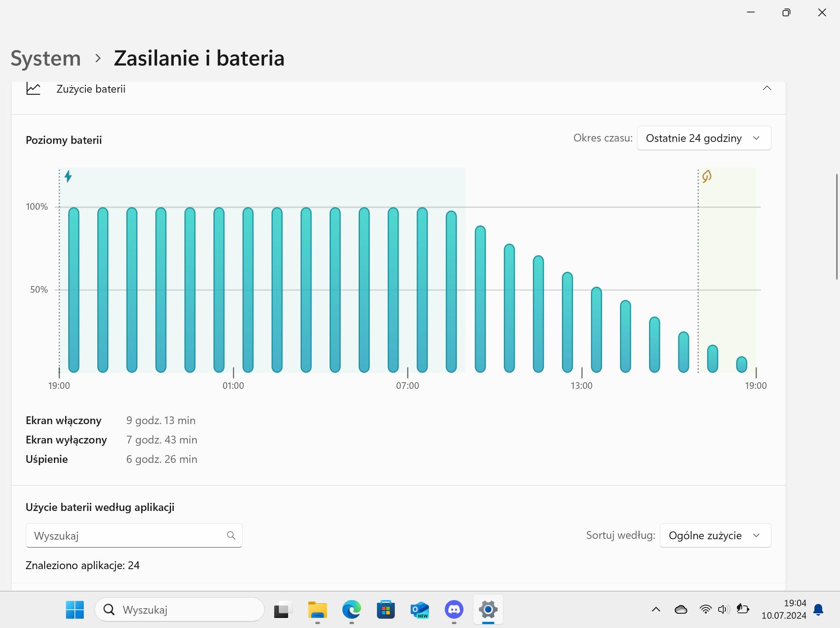Click the page vertical scrollbar
The width and height of the screenshot is (840, 628).
click(837, 227)
